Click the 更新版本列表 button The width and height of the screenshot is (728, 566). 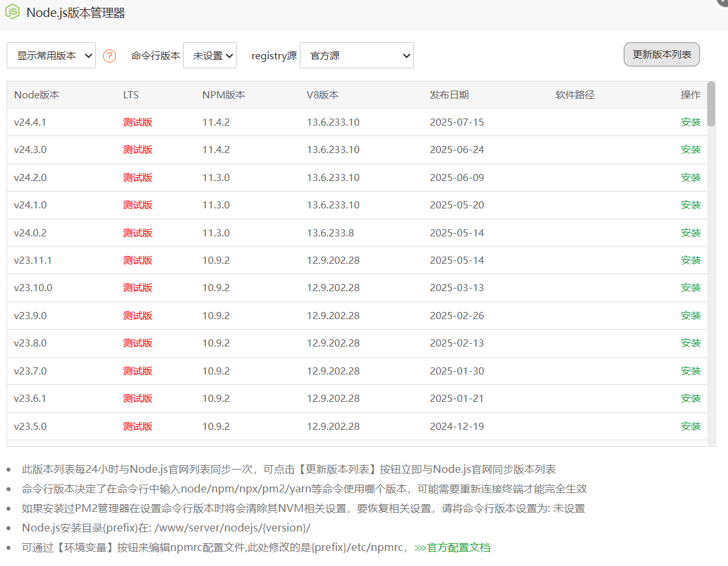coord(662,54)
